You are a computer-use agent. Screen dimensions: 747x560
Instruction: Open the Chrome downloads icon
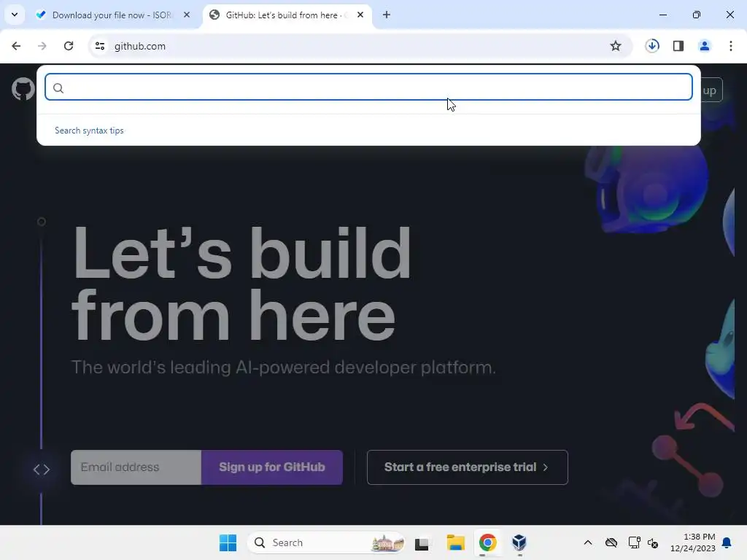652,46
